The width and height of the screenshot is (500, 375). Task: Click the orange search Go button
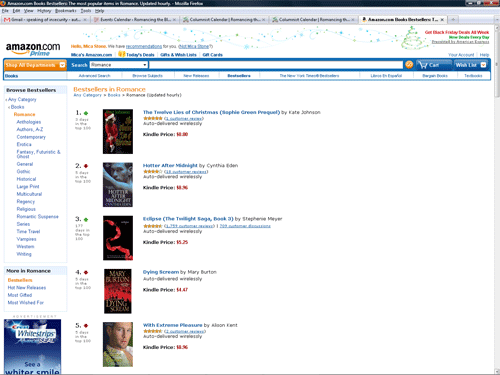click(x=409, y=65)
